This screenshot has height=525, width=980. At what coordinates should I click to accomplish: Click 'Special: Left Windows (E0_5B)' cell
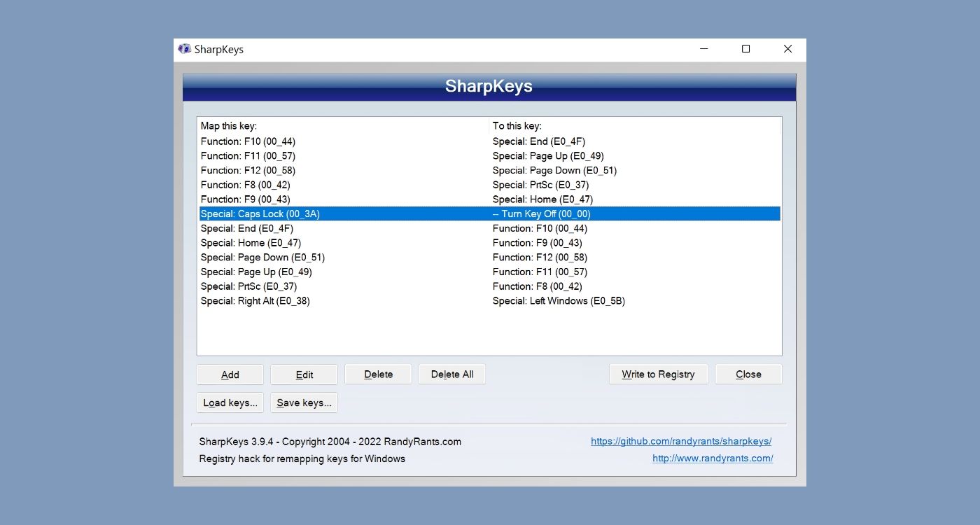(559, 301)
